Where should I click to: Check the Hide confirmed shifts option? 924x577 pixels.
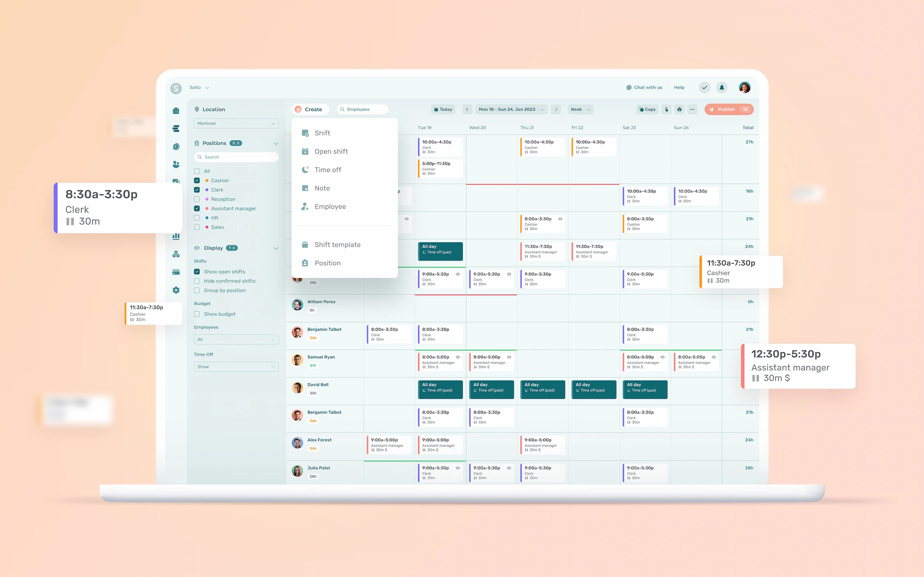[x=197, y=281]
